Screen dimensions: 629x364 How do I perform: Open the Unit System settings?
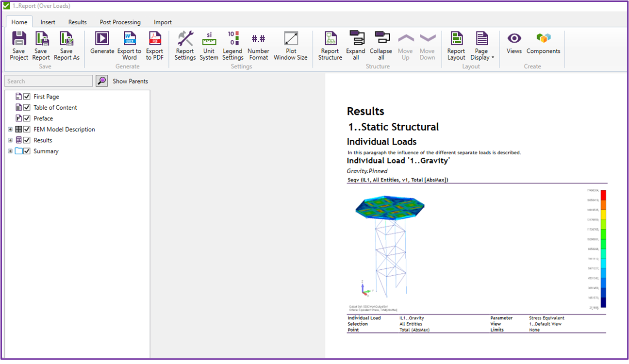tap(209, 38)
